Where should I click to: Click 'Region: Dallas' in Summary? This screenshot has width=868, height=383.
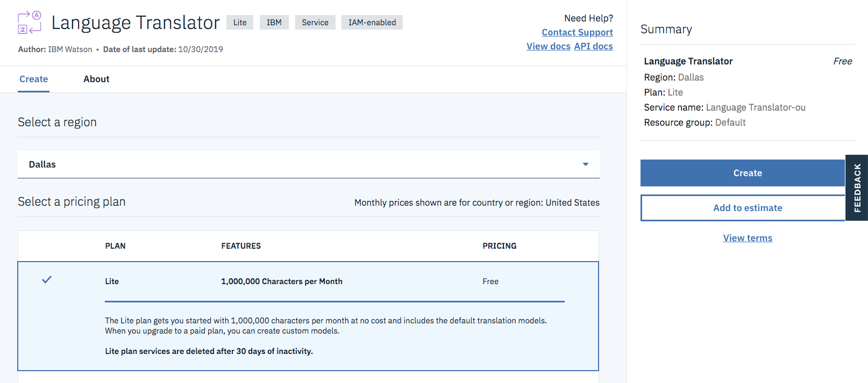674,77
